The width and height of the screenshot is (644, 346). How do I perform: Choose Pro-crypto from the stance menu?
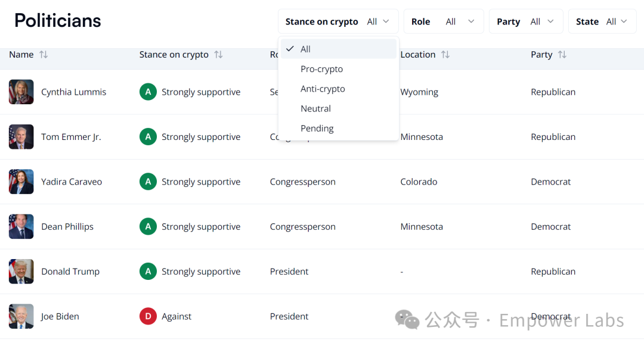(x=322, y=69)
